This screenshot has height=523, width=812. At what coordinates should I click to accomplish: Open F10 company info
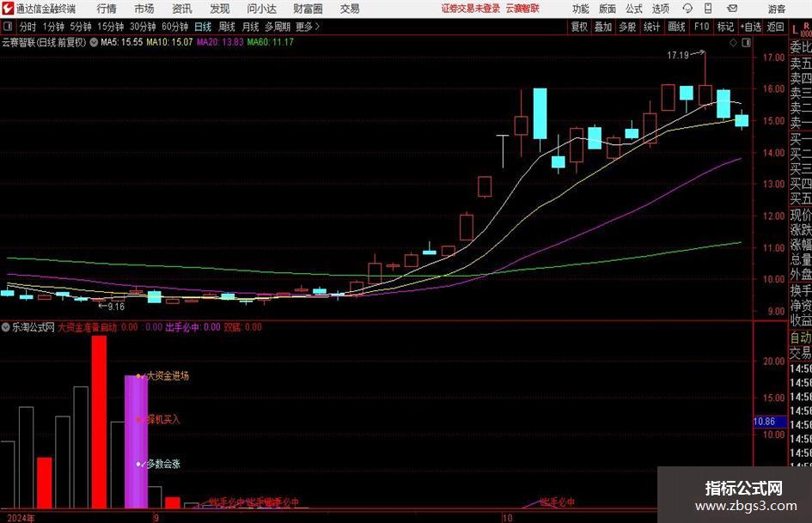[x=702, y=27]
